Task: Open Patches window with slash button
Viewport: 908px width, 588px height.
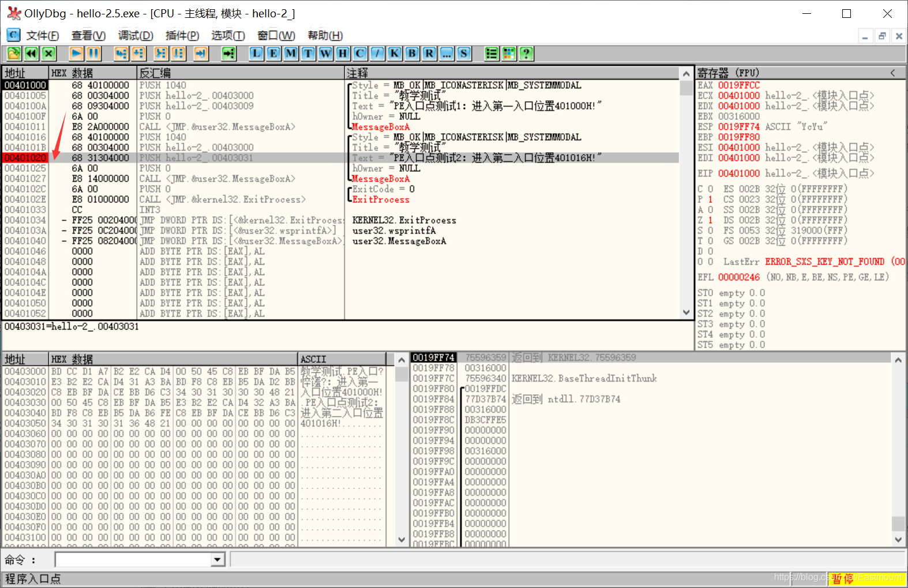Action: (377, 54)
